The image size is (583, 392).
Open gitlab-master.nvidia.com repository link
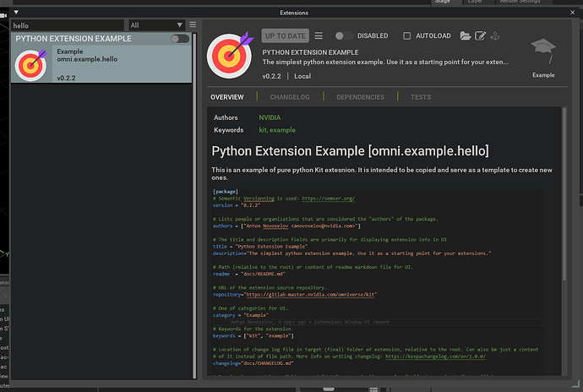[x=310, y=295]
